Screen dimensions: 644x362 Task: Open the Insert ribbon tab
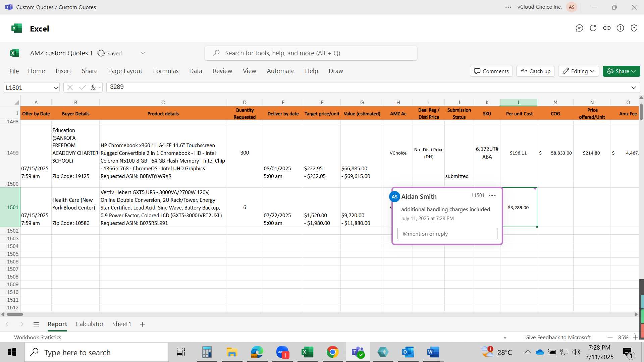click(x=63, y=71)
